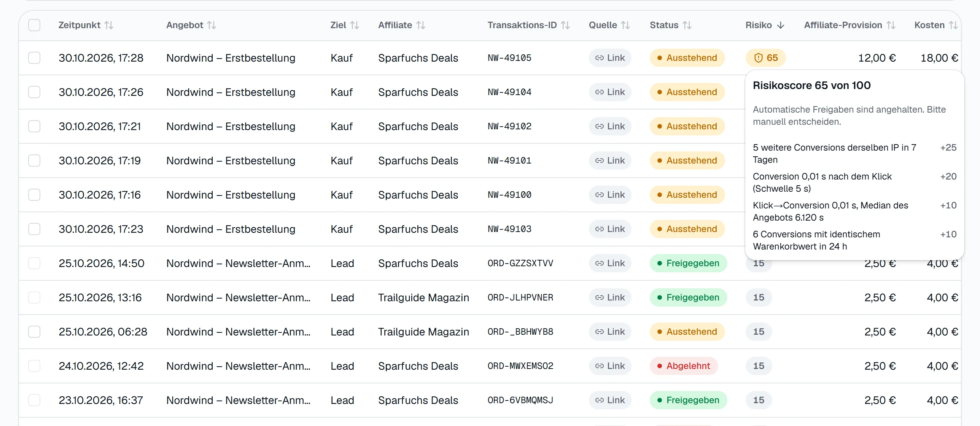Screen dimensions: 980x426
Task: Click 'Conversion 0,01 s nach dem Klick' line
Action: click(822, 183)
